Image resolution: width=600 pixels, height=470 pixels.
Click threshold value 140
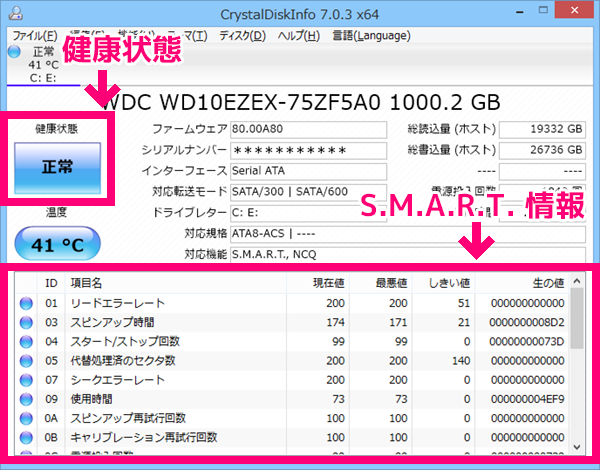tap(461, 361)
